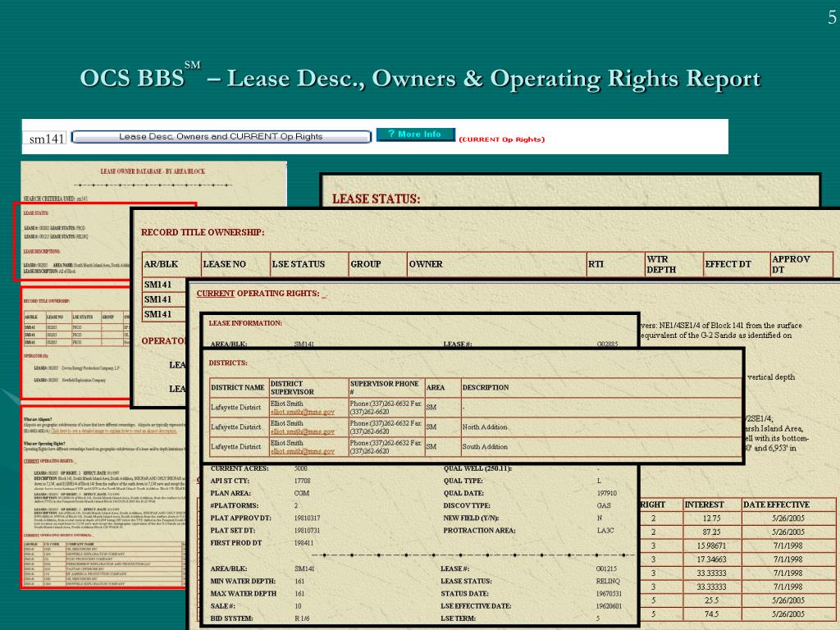Screen dimensions: 840x630
Task: Click the 'MAX WATER DEPTH' label
Action: point(243,594)
